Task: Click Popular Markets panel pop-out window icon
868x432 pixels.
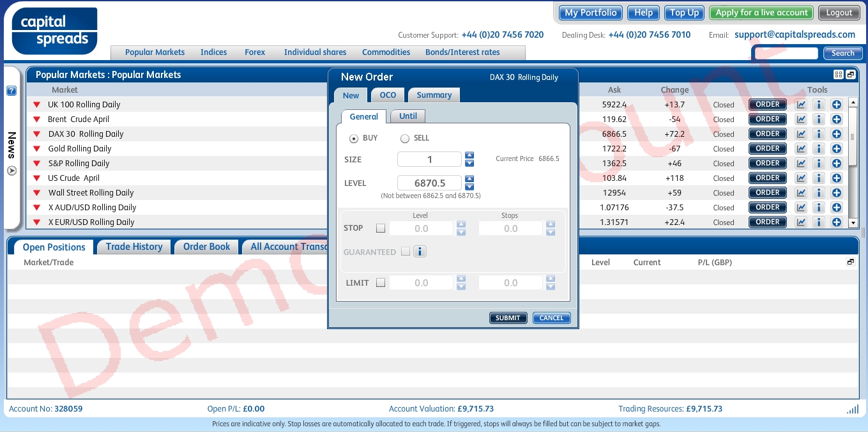Action: 851,75
